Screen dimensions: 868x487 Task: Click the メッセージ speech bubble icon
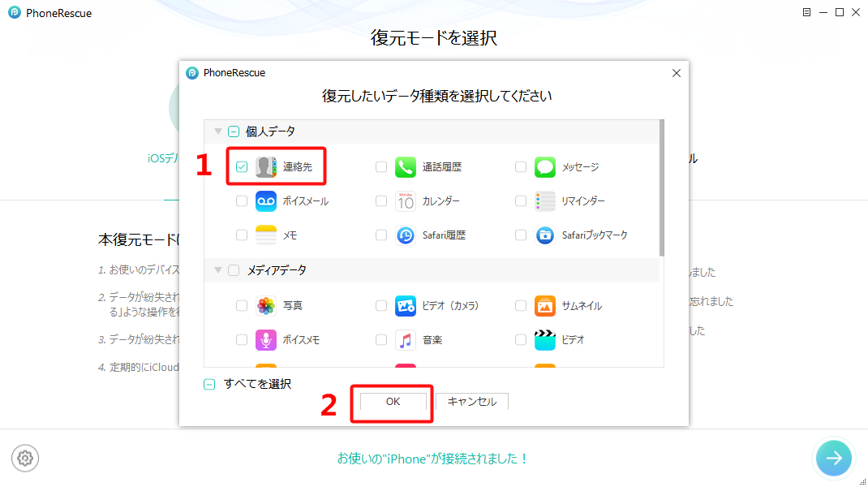[544, 166]
